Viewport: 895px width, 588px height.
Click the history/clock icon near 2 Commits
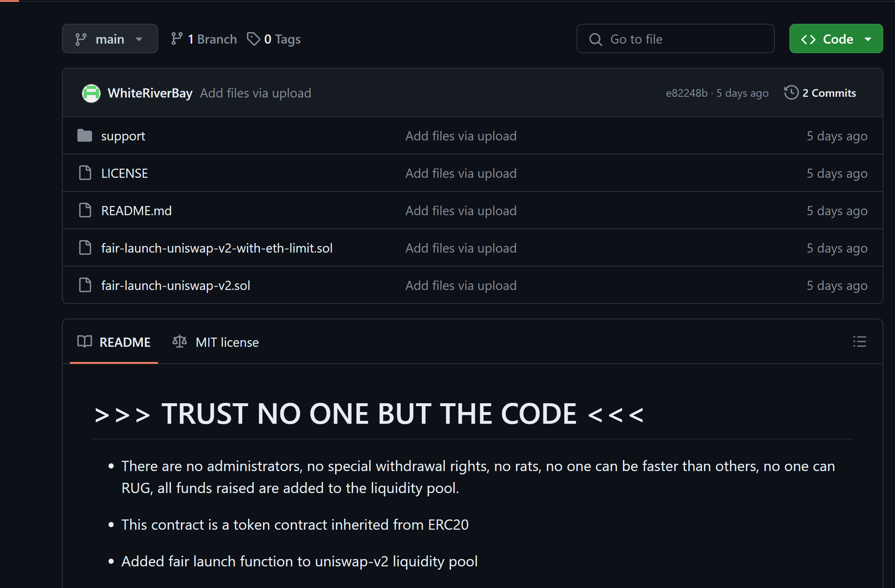(x=791, y=92)
